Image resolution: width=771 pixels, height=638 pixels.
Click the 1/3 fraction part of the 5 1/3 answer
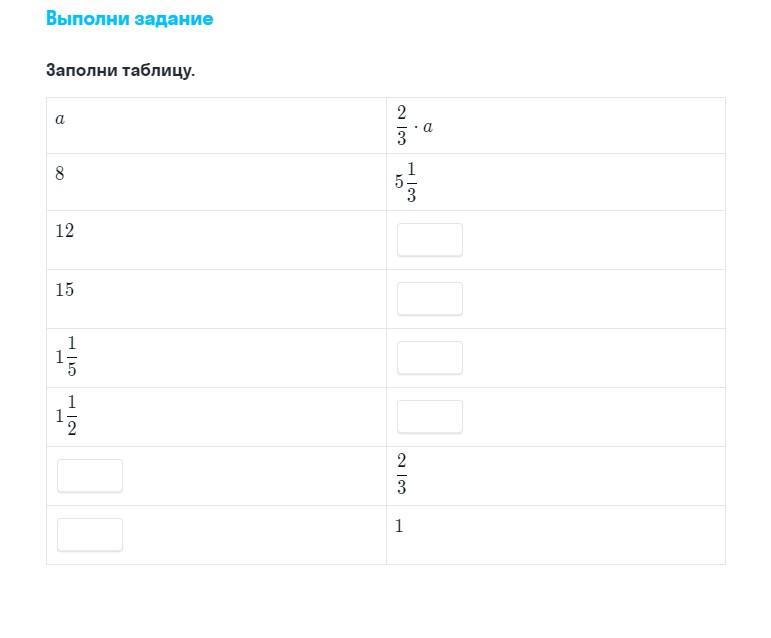point(412,182)
